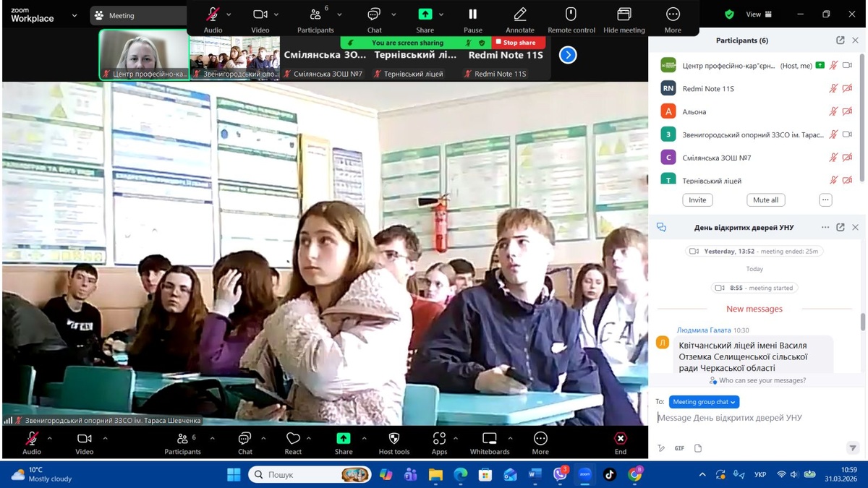This screenshot has width=868, height=488.
Task: Open the Annotate tool in top toolbar
Action: [519, 14]
